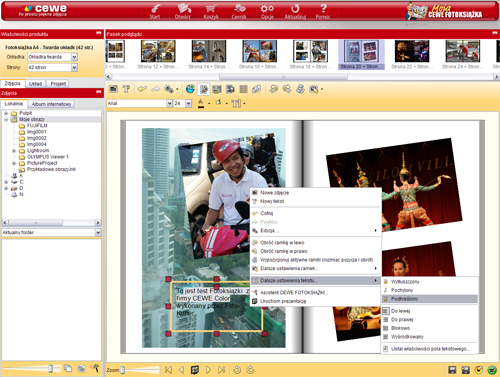
Task: Click the save floppy disk icon at bottom right
Action: (452, 370)
